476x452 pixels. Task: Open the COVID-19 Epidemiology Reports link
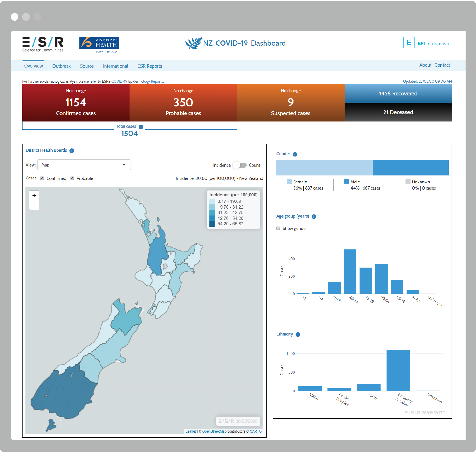[137, 81]
